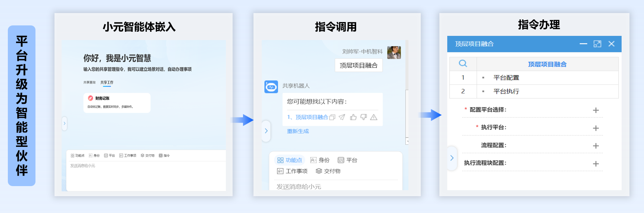
Task: Click the thumbs-down icon in robot reply
Action: tap(363, 117)
